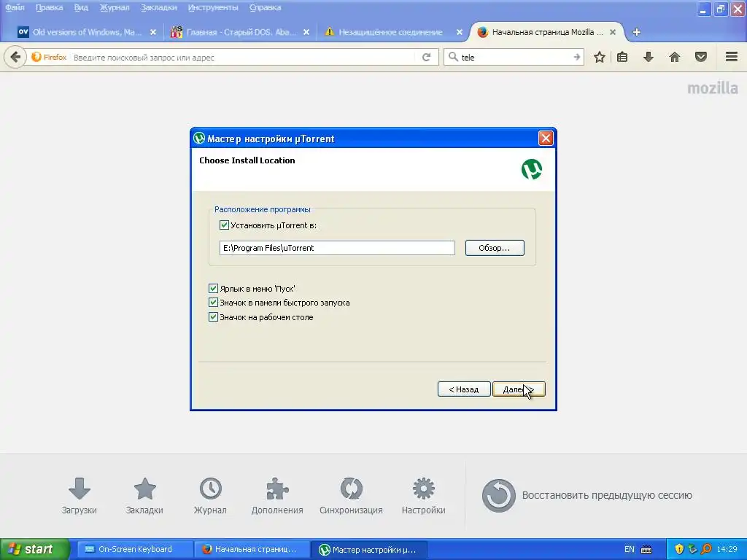747x560 pixels.
Task: Click restore previous session circular icon
Action: click(x=498, y=496)
